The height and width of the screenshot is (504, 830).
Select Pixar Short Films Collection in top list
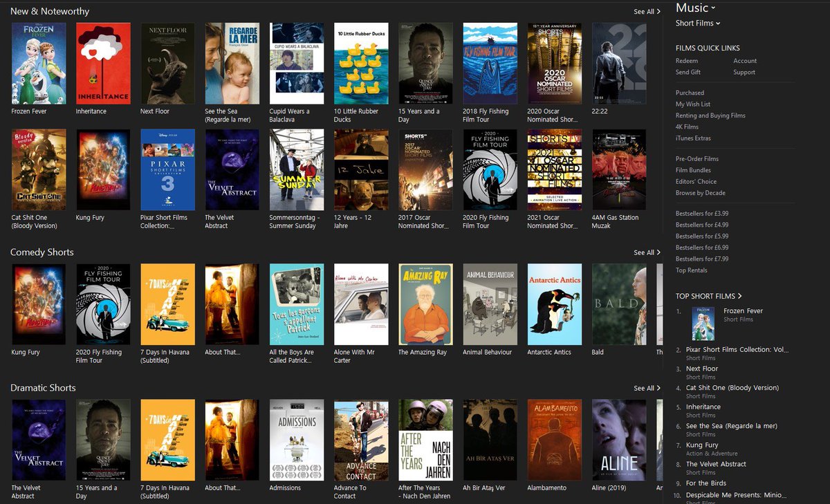click(x=737, y=350)
